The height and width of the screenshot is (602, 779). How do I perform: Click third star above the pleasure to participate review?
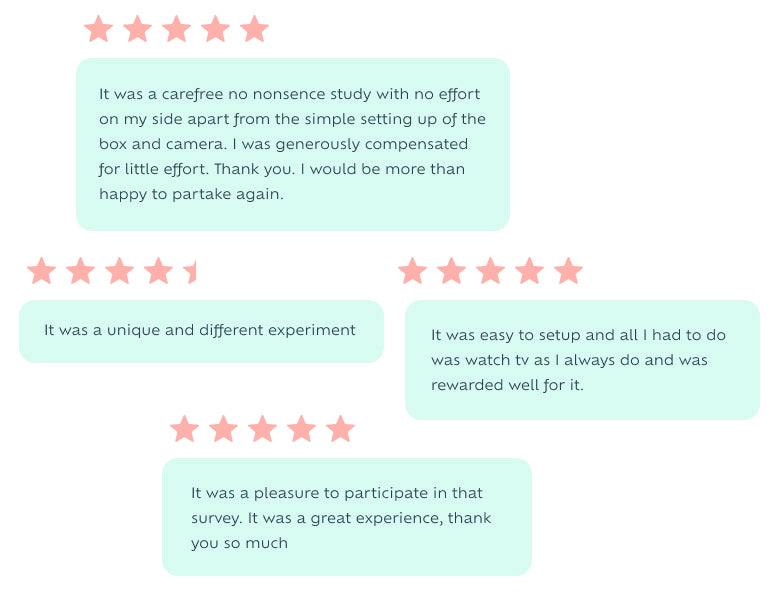coord(262,429)
